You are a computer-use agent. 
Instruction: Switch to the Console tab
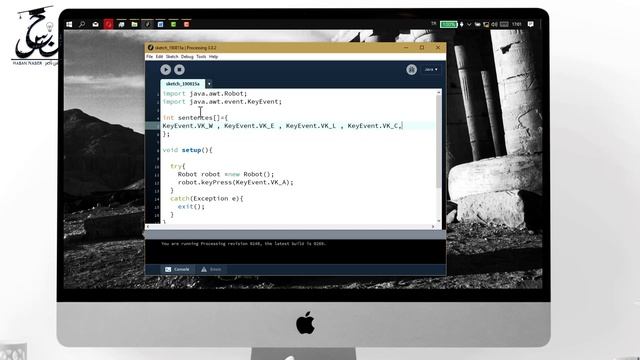tap(177, 269)
